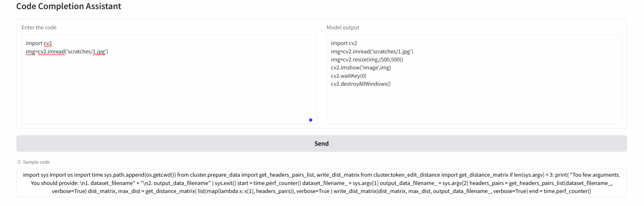This screenshot has width=644, height=206.
Task: Click the underlined '1.jpg' text in the input
Action: (99, 52)
